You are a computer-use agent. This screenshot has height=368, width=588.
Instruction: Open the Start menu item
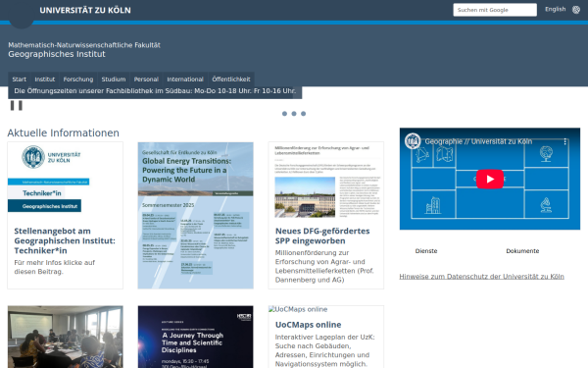[x=20, y=79]
